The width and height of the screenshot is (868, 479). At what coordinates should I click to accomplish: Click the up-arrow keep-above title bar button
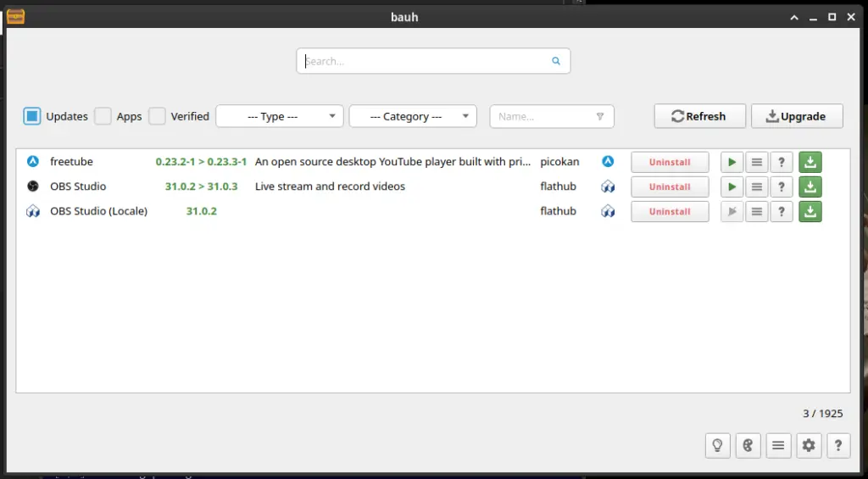[x=793, y=17]
